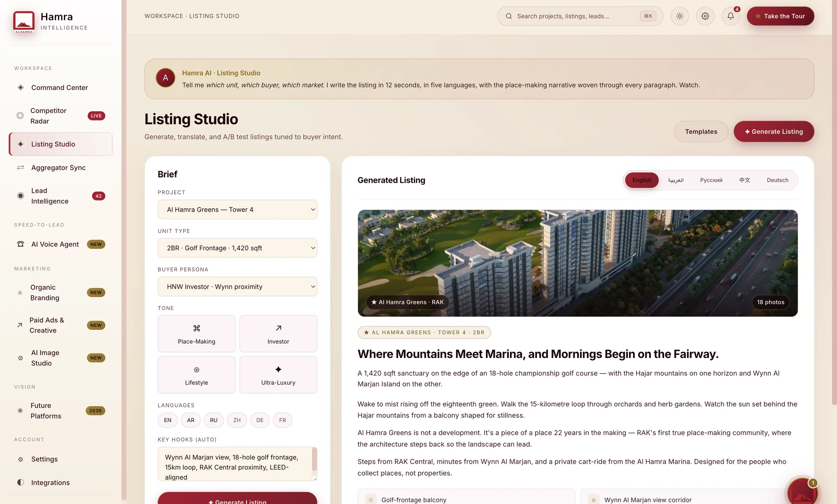Open Settings in the Account section
The image size is (837, 504).
(x=61, y=459)
